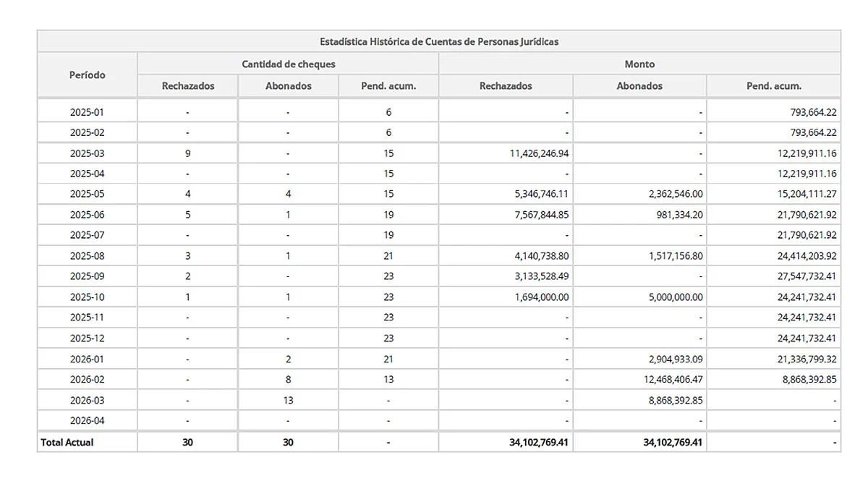Click the 2026-02 period cell

coord(87,379)
